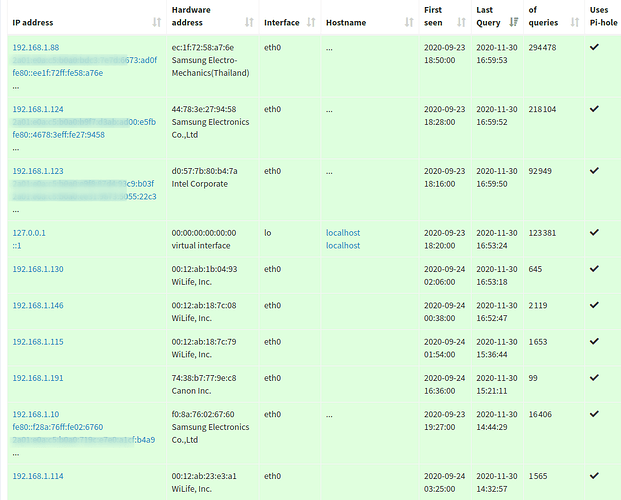Select IP link 192.168.1.123

click(x=38, y=172)
